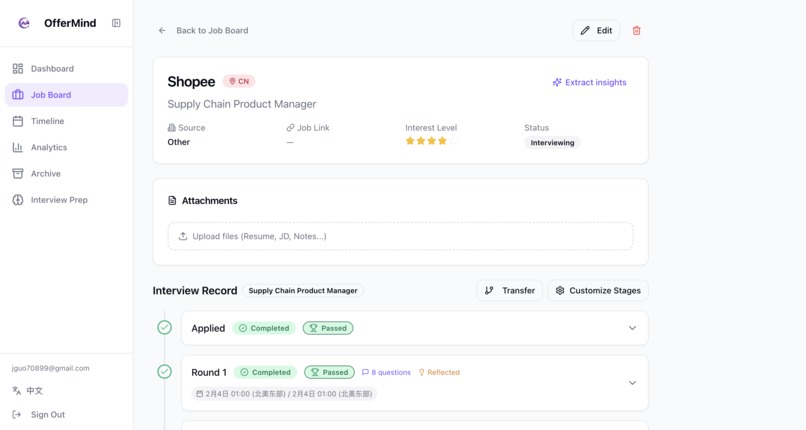
Task: Click Completed badge on Round 1
Action: tap(266, 372)
